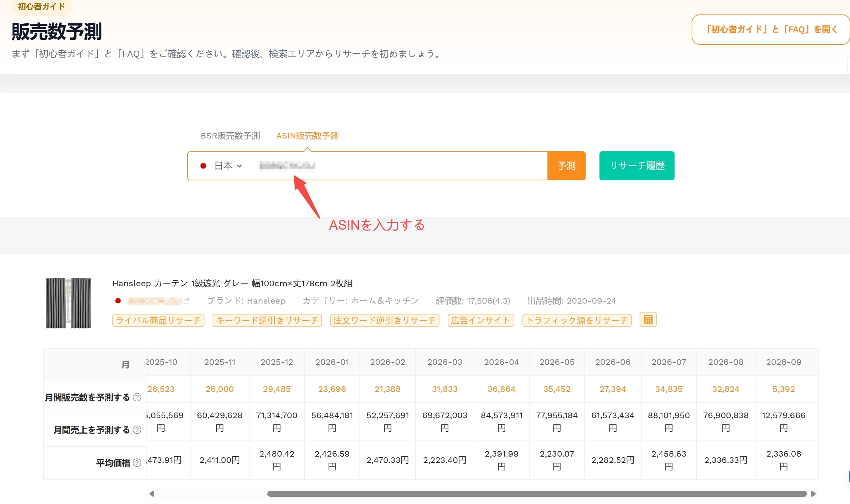Open ASIN external link icon in product row
The height and width of the screenshot is (504, 850).
[x=187, y=301]
